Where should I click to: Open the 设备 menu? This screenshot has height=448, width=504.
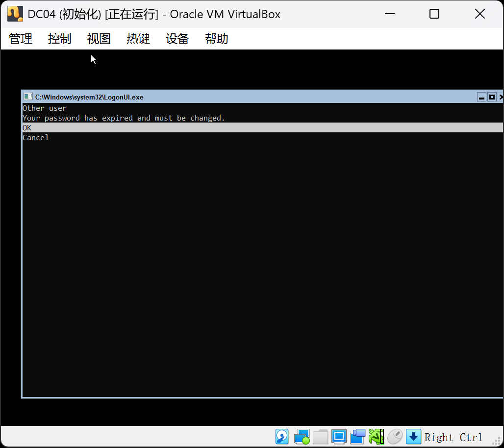(177, 39)
